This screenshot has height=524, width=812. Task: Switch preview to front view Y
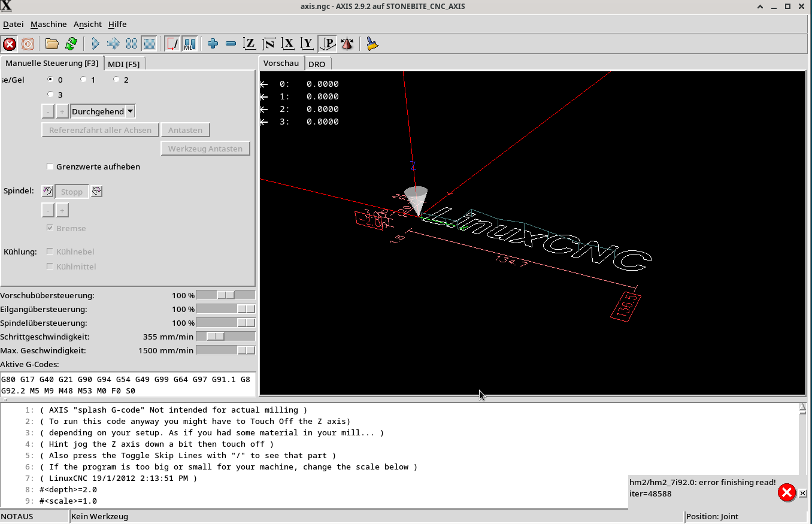click(307, 44)
